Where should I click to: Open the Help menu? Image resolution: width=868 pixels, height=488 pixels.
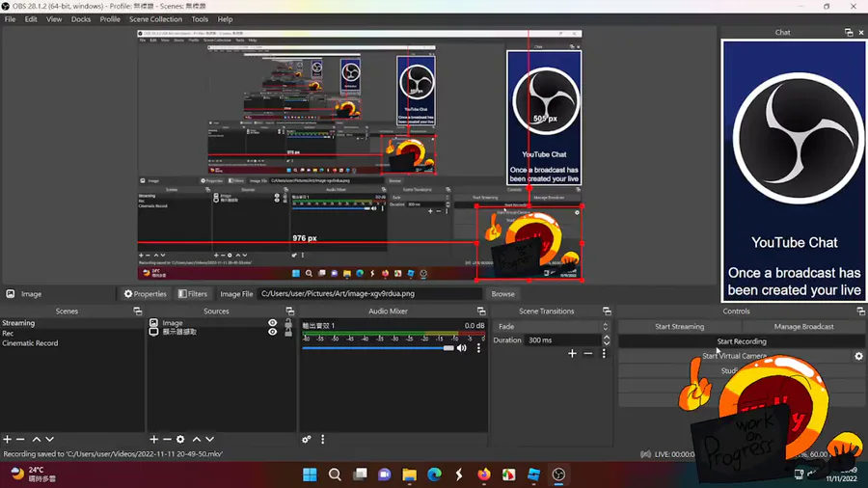tap(225, 19)
